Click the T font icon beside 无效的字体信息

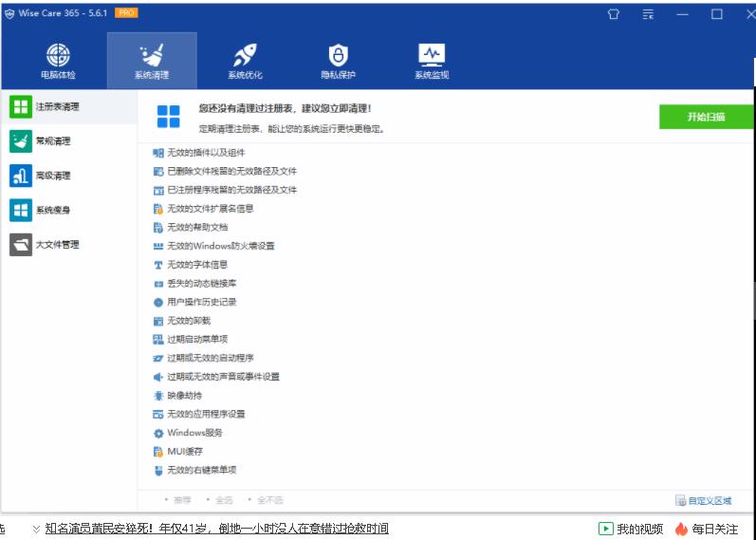[x=158, y=265]
